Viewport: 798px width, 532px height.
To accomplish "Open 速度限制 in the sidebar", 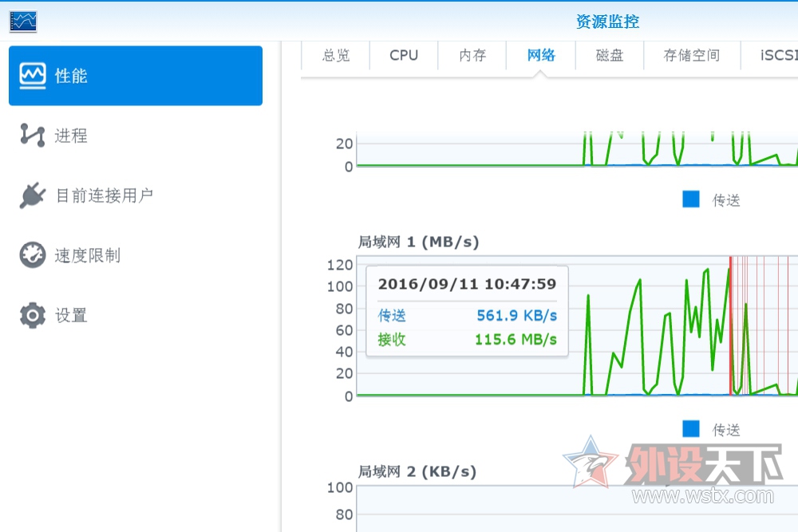I will pyautogui.click(x=136, y=254).
